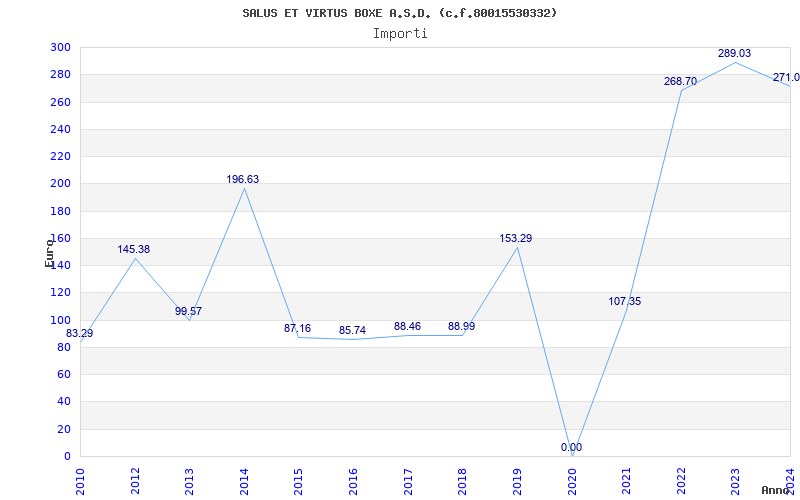
Task: Click the x-axis year 2013
Action: click(189, 481)
